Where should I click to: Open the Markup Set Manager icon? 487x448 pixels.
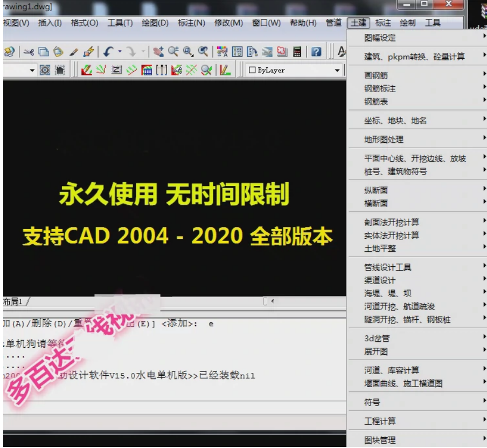(282, 52)
